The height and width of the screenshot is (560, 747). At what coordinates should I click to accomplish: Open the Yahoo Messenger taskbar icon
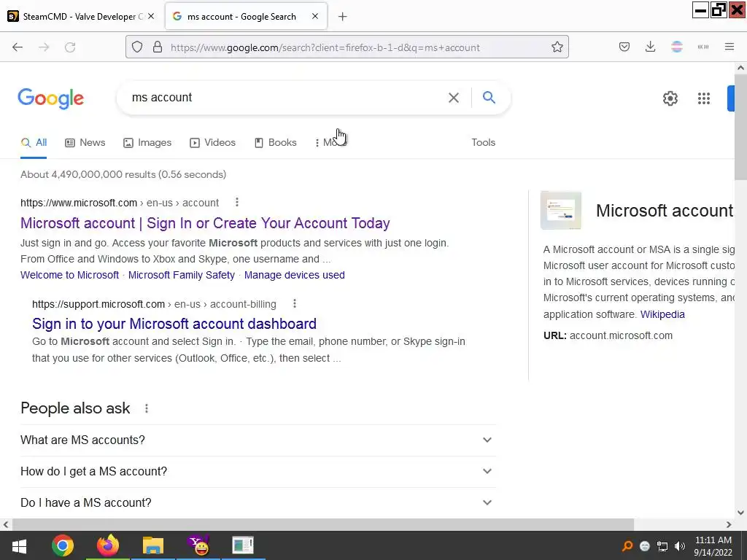198,545
